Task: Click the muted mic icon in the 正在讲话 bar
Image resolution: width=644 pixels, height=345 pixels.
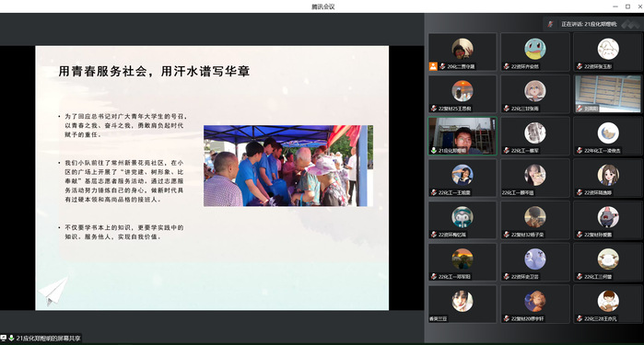Action: (550, 24)
